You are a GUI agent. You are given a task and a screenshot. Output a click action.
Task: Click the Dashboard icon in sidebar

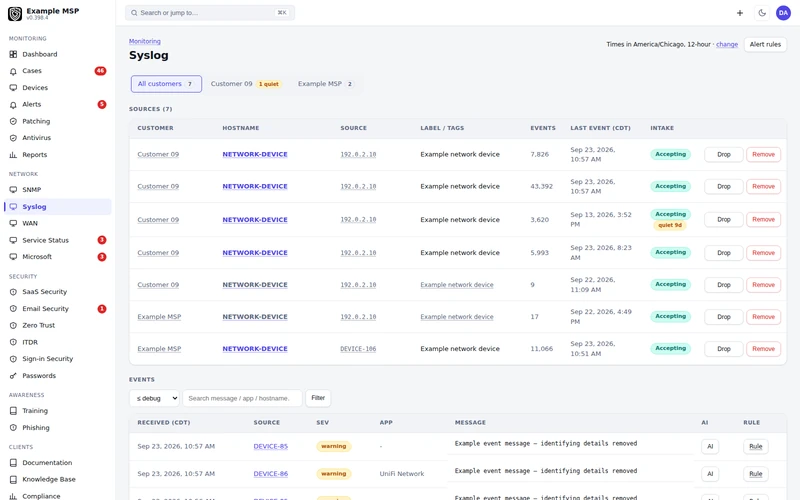tap(13, 54)
